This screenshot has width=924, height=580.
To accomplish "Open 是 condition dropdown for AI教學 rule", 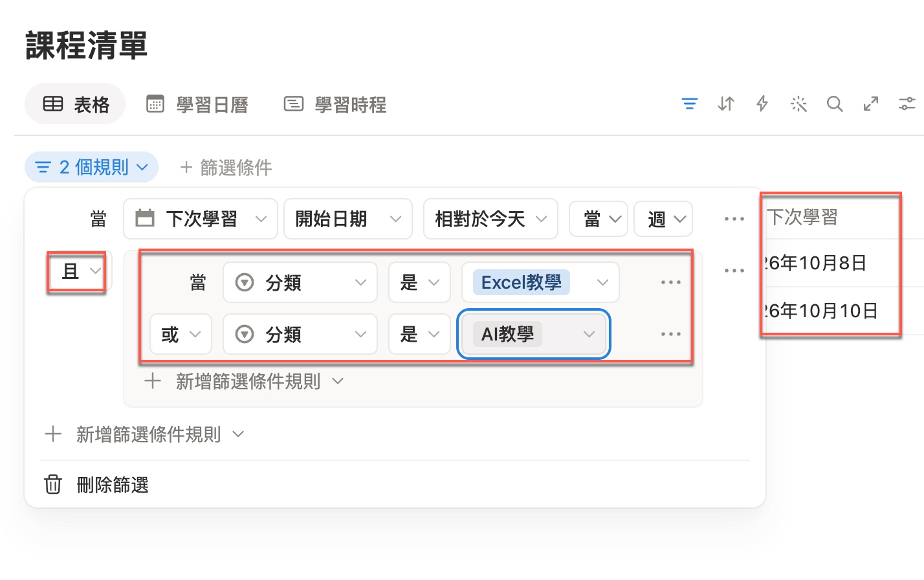I will [419, 334].
